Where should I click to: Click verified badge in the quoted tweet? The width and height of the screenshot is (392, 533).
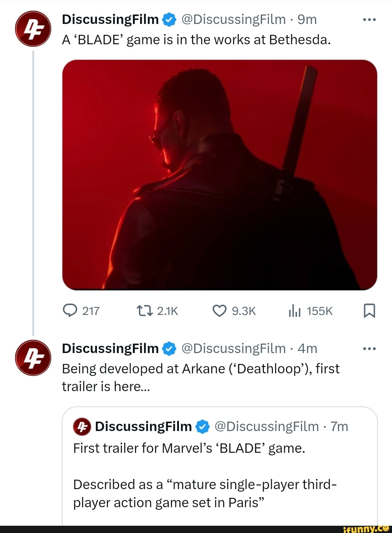(203, 427)
